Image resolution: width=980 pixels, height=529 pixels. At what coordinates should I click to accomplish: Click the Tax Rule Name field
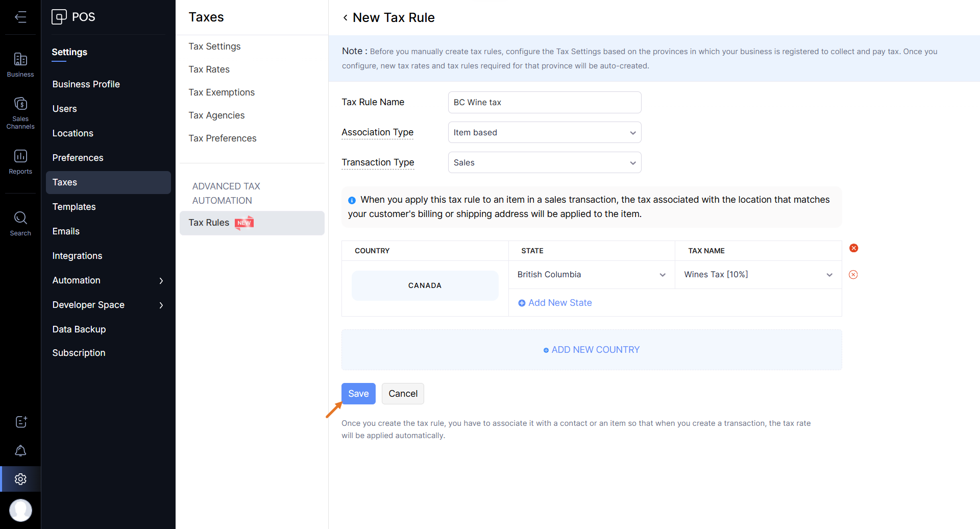(544, 103)
